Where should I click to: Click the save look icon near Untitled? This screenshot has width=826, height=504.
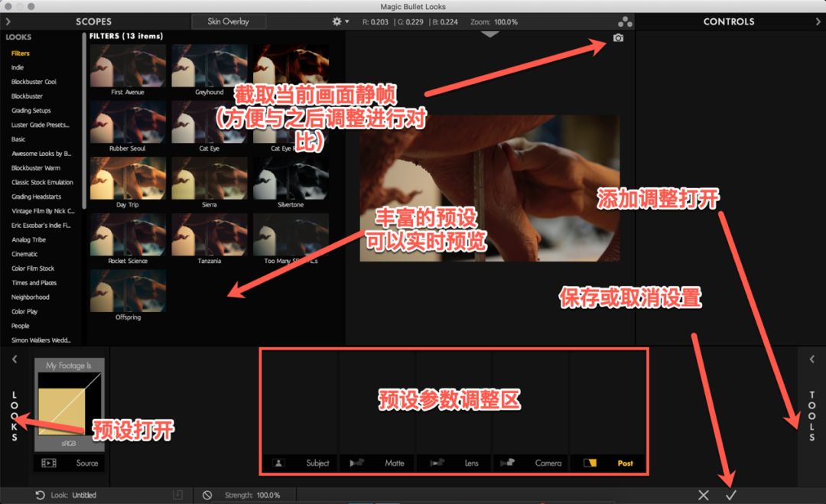click(x=178, y=495)
